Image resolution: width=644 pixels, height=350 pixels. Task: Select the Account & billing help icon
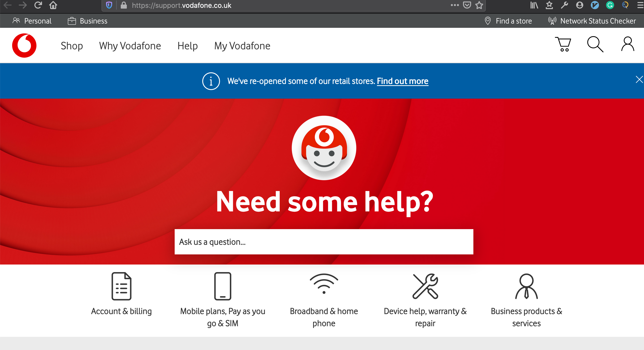click(121, 286)
